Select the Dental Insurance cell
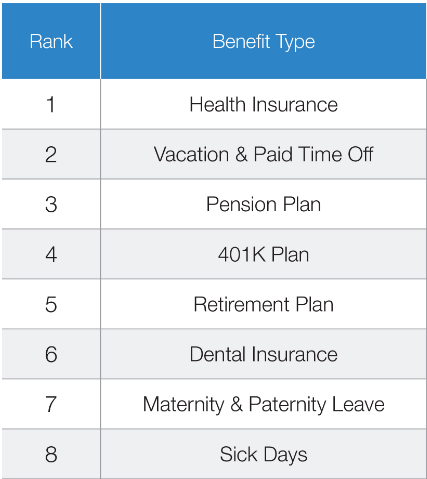Image resolution: width=427 pixels, height=479 pixels. pos(263,354)
